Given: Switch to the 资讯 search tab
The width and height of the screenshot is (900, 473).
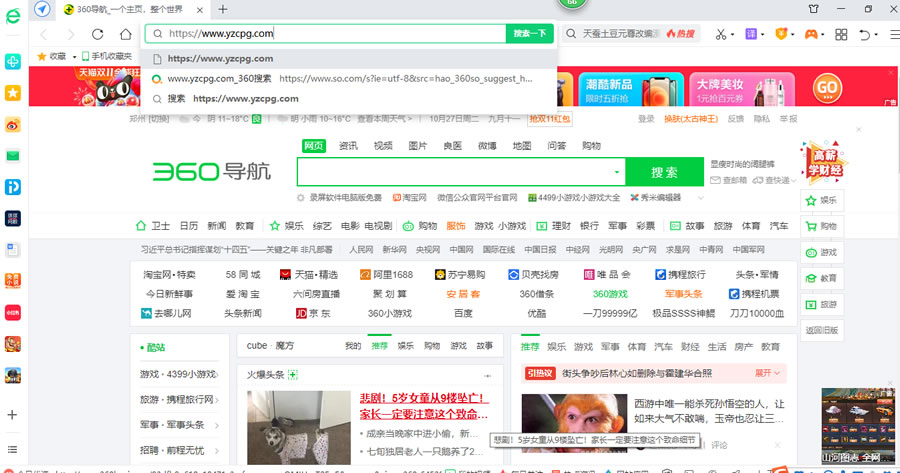Looking at the screenshot, I should 348,146.
